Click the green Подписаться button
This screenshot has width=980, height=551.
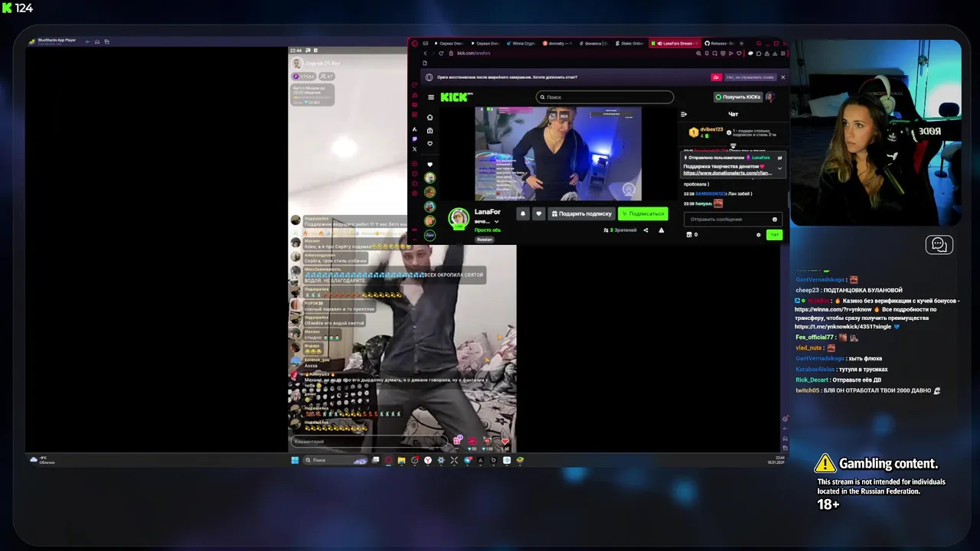coord(643,214)
